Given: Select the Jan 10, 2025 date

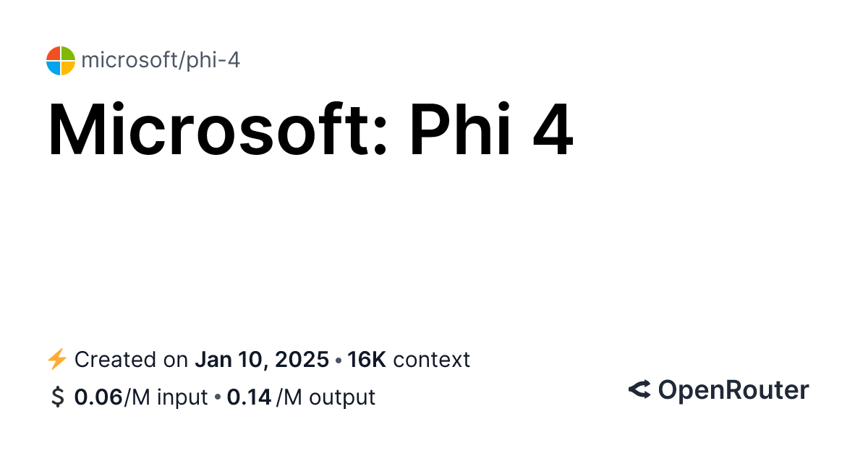Looking at the screenshot, I should (x=263, y=360).
